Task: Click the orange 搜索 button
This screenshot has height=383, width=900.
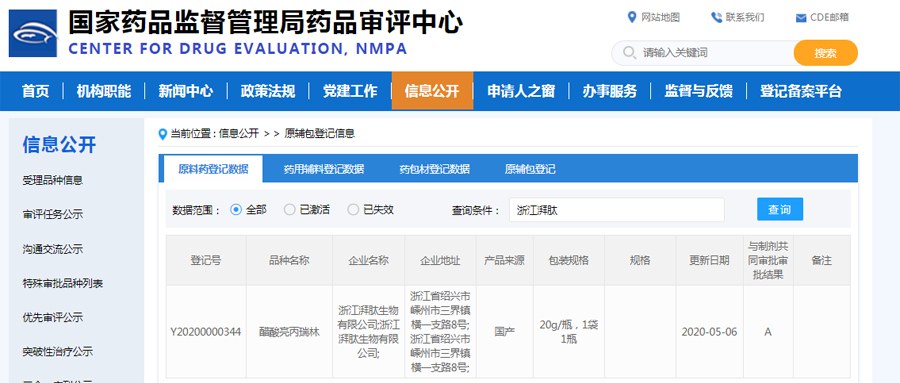Action: point(825,53)
